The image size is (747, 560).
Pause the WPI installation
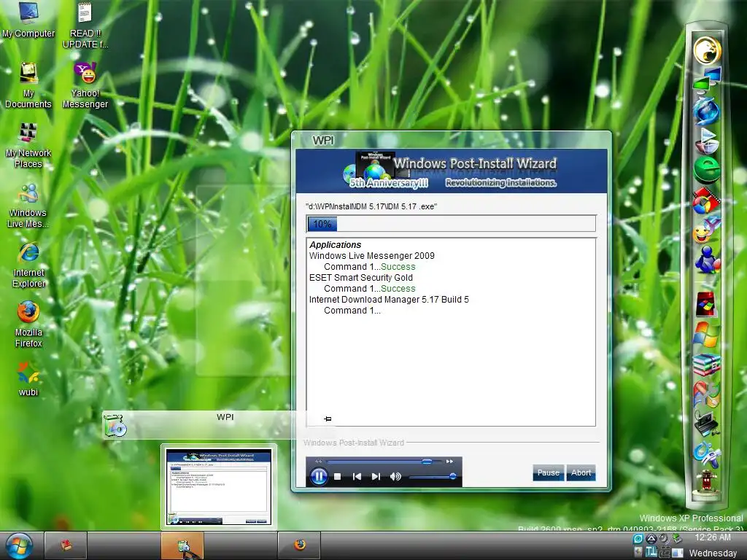click(x=549, y=472)
